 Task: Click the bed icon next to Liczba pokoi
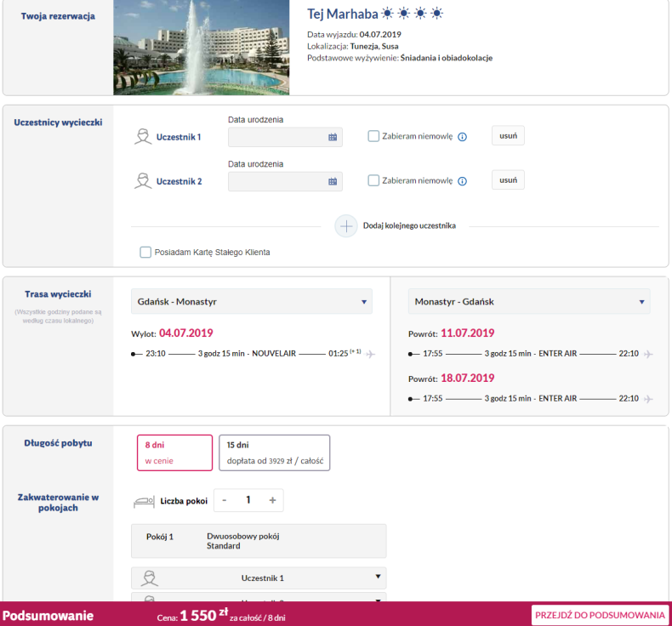[x=144, y=501]
